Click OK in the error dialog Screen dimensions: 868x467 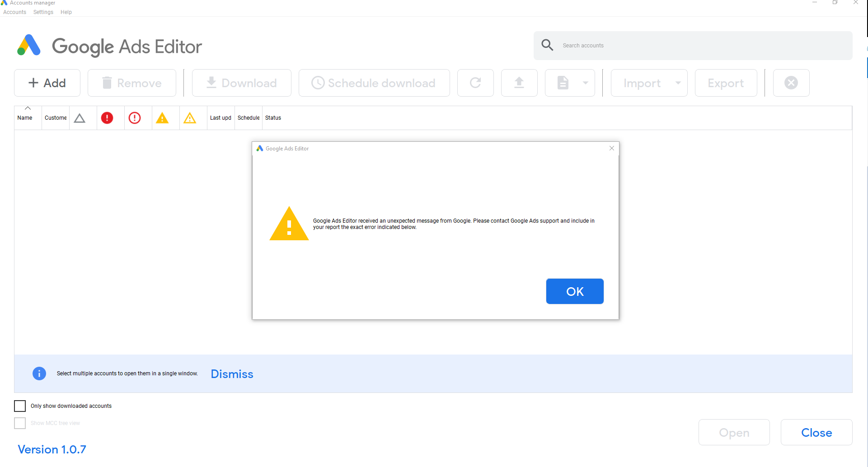click(x=575, y=291)
